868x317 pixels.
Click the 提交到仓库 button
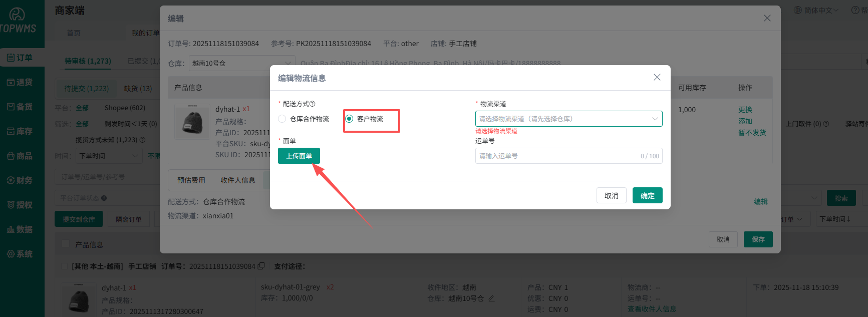pyautogui.click(x=79, y=219)
